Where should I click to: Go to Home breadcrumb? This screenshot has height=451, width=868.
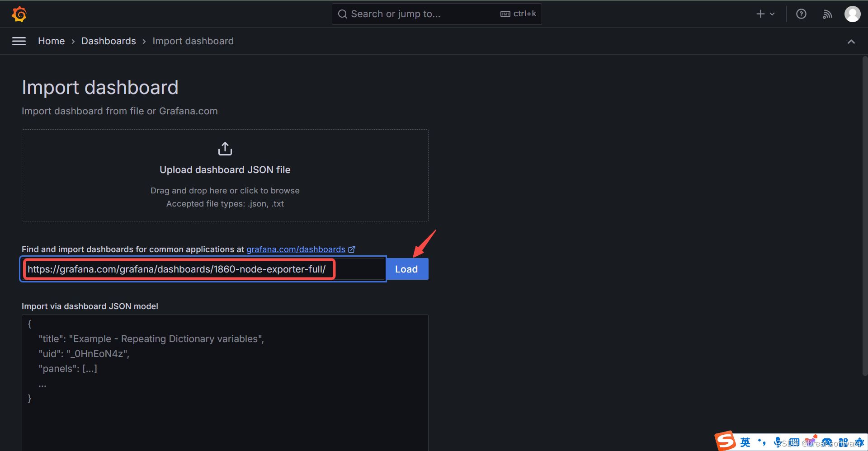[52, 41]
